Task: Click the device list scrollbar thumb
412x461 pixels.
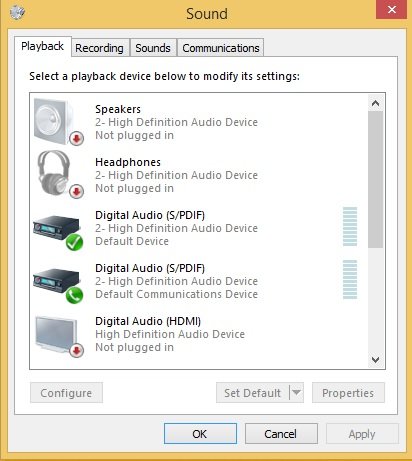Action: tap(375, 179)
